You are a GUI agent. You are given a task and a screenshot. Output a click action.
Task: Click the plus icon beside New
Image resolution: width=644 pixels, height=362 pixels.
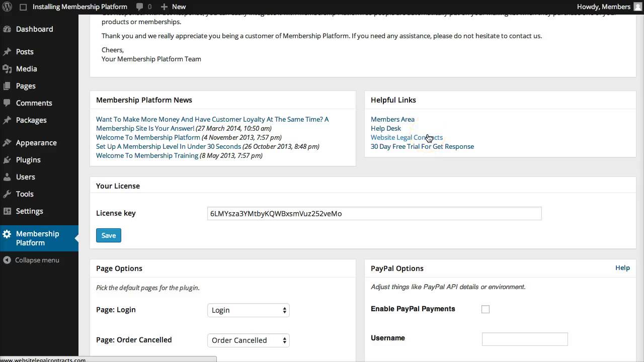point(164,7)
